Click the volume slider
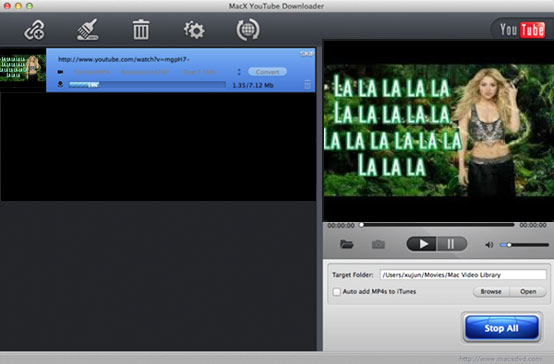 (524, 245)
